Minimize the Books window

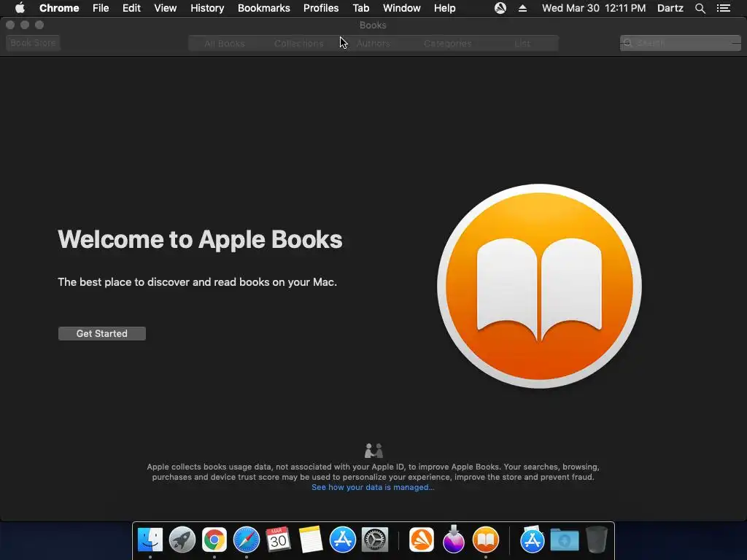[x=25, y=25]
